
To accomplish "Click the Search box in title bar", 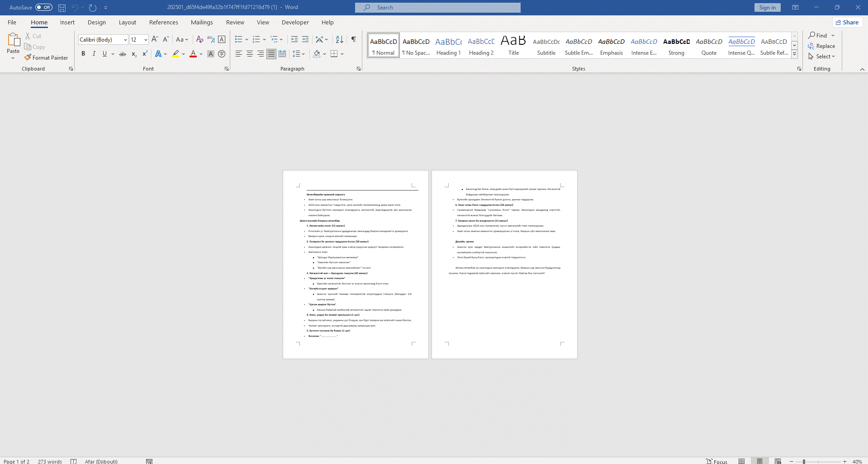I will click(438, 8).
